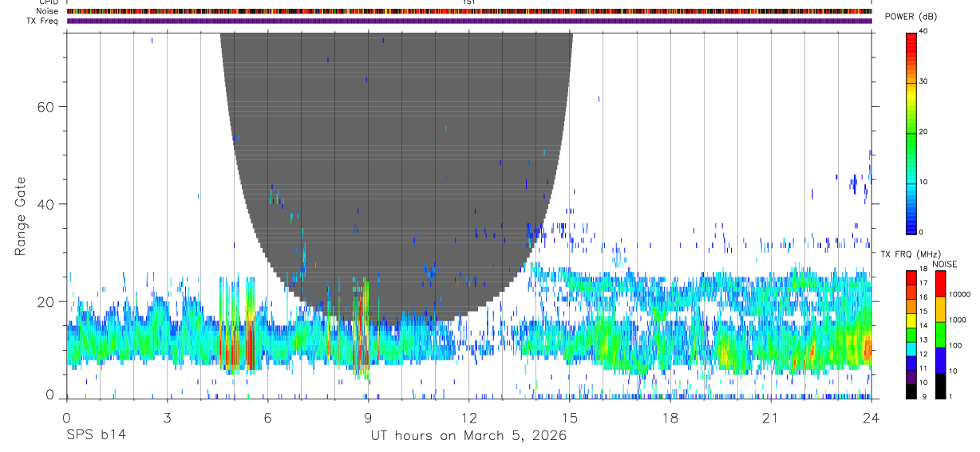Click the "40" label on the POWER scale
The image size is (980, 452).
pos(924,31)
